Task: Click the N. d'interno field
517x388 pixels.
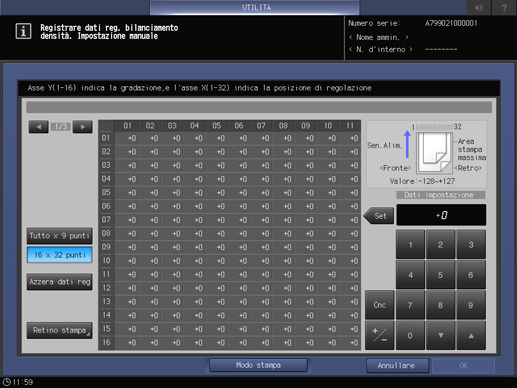Action: tap(381, 49)
